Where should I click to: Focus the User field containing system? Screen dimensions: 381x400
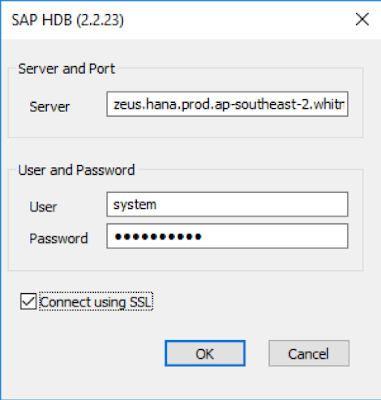click(x=227, y=204)
